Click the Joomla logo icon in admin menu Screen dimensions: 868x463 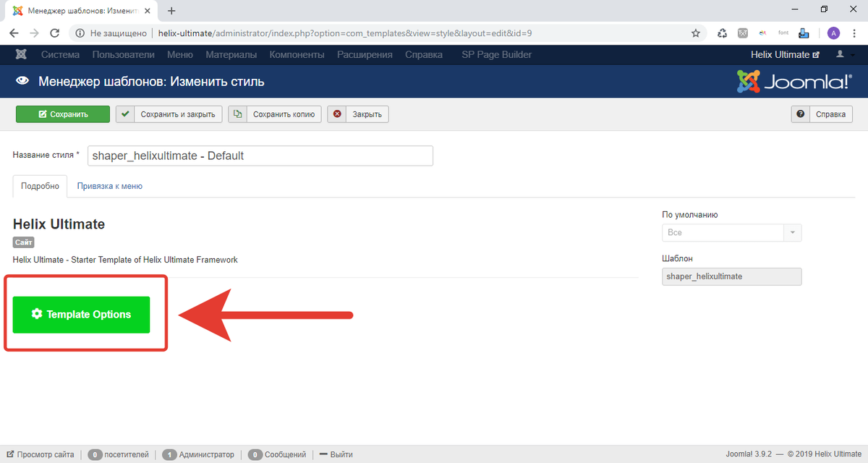tap(21, 55)
